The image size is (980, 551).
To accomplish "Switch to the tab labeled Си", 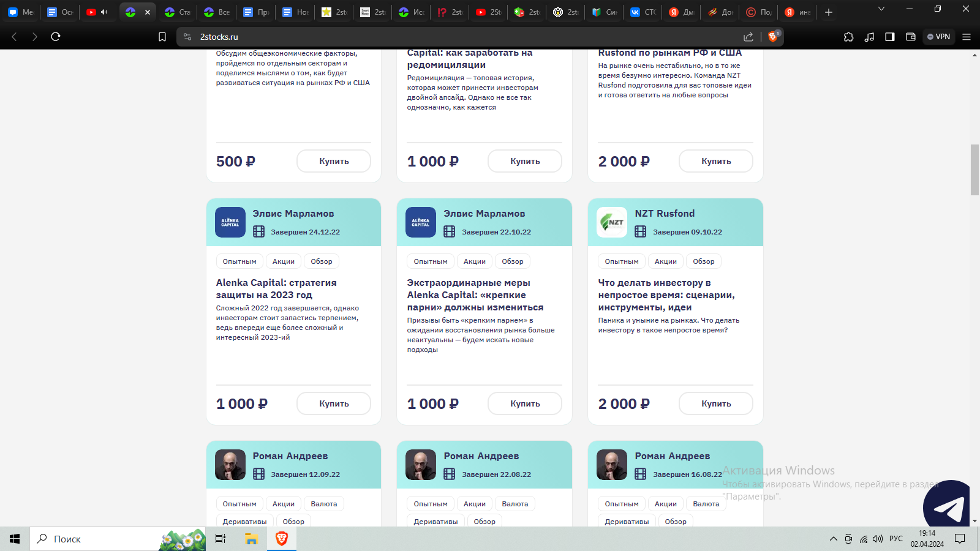I will [605, 12].
